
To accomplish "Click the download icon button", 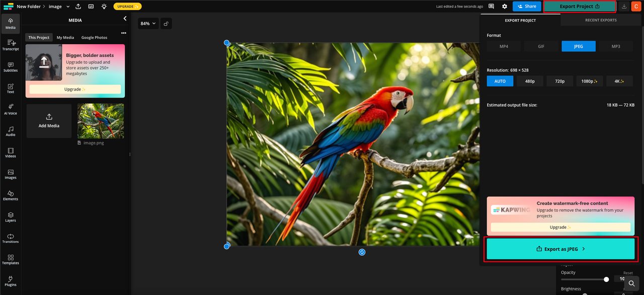I will pyautogui.click(x=624, y=7).
